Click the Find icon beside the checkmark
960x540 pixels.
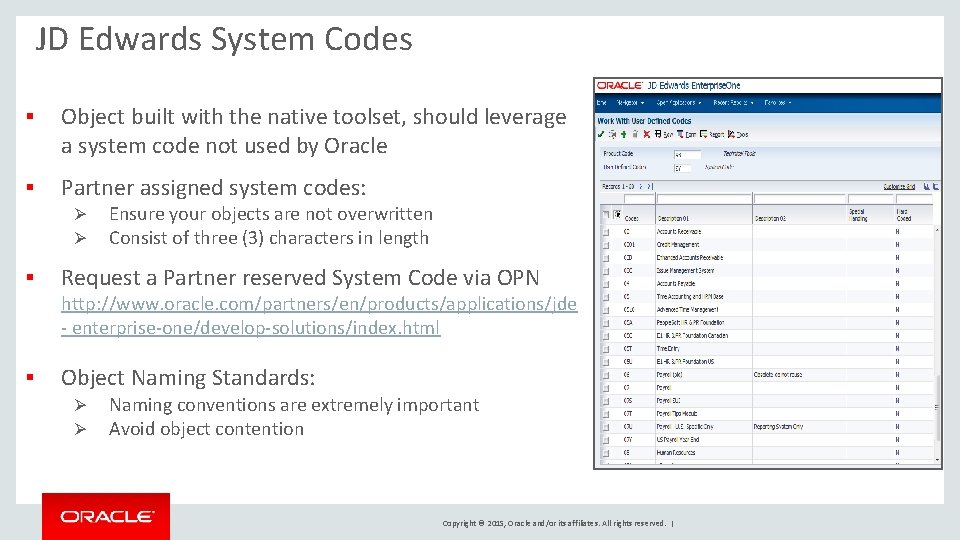[612, 134]
